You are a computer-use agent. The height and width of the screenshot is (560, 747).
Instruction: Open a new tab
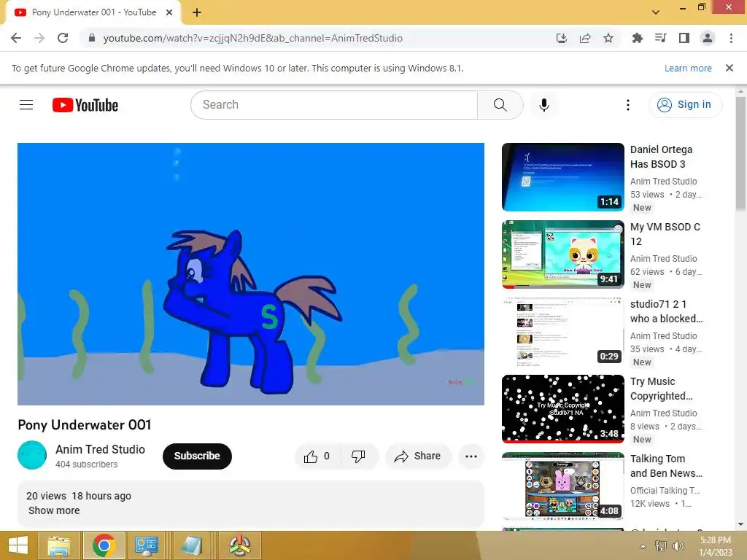click(197, 13)
